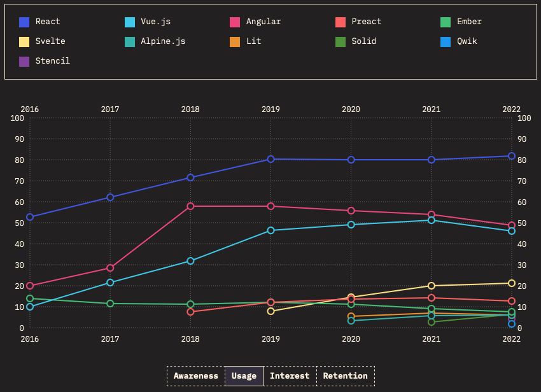This screenshot has height=392, width=541.
Task: Click Lit's 2020 data point
Action: click(351, 316)
